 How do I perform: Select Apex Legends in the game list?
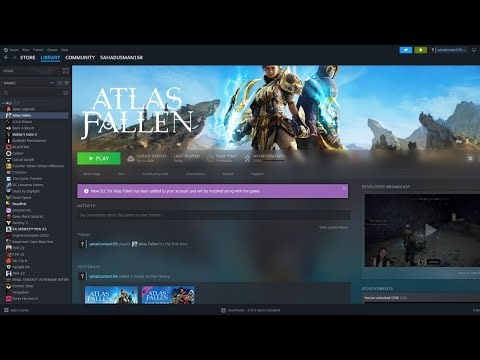click(x=23, y=109)
